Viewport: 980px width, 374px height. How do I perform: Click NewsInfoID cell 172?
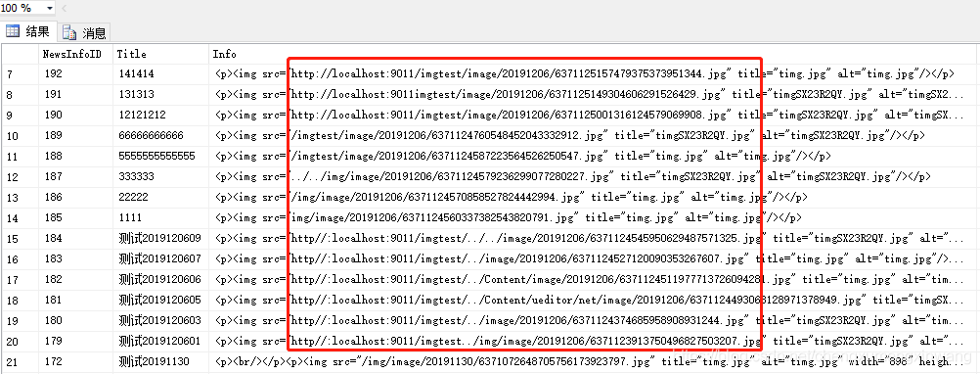click(x=75, y=361)
